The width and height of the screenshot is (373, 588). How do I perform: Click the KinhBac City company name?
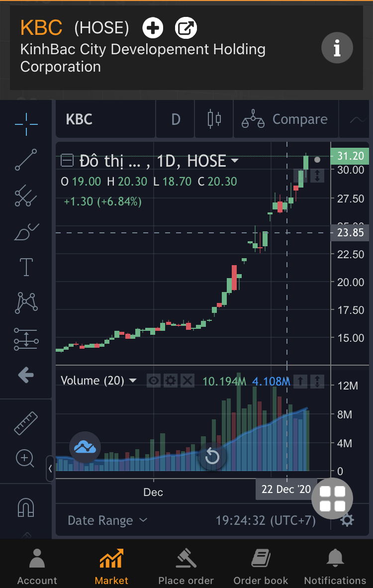[143, 58]
